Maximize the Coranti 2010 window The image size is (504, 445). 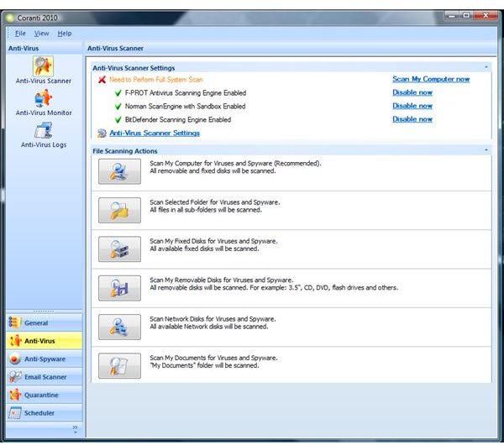point(466,15)
